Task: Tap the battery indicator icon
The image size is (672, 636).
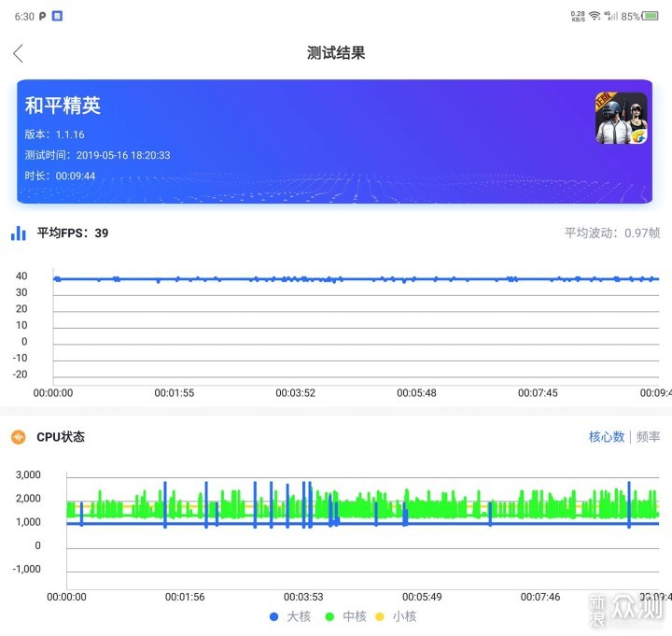Action: pyautogui.click(x=650, y=16)
